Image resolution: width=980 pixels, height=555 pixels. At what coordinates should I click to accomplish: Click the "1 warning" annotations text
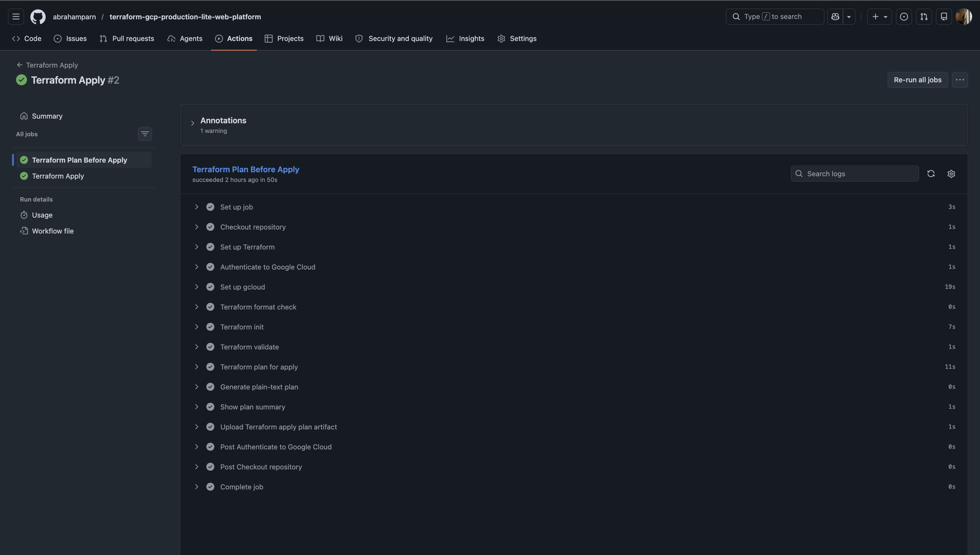point(214,131)
